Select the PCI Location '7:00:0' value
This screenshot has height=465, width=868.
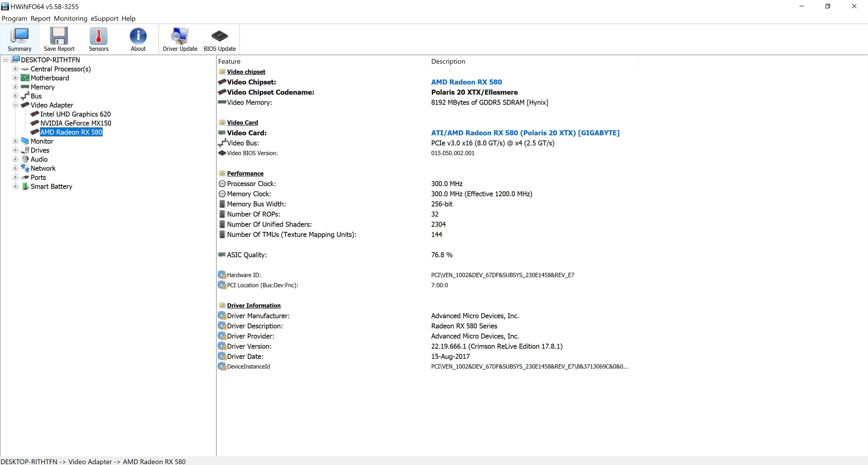(439, 285)
